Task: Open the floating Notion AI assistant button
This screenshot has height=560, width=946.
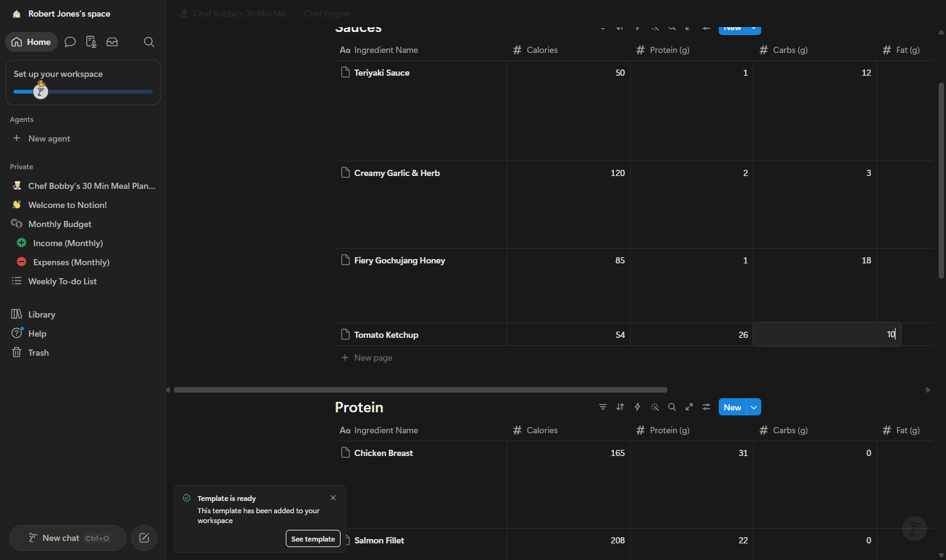Action: point(915,529)
